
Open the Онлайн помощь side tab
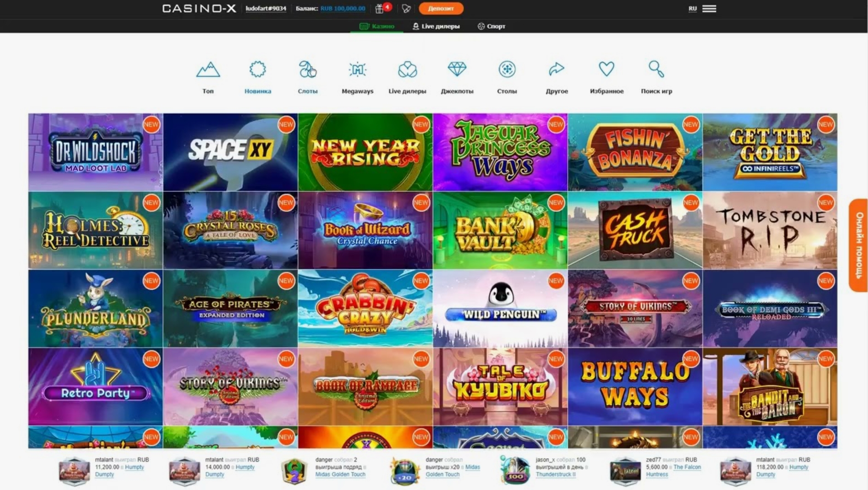[x=858, y=245]
